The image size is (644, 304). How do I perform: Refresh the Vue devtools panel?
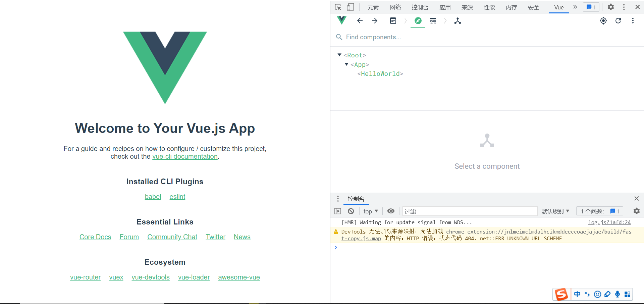(618, 20)
